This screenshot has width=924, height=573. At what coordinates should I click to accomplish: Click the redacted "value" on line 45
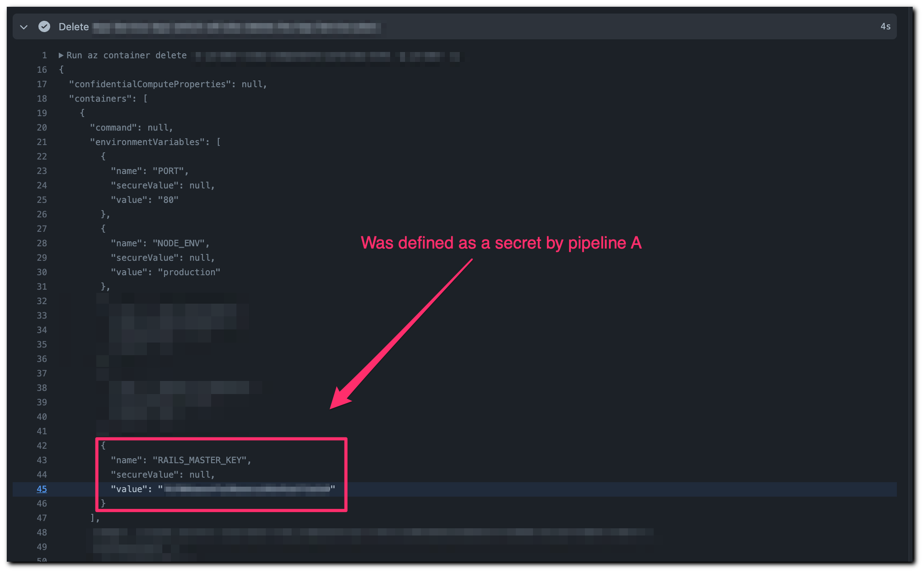[x=247, y=489]
